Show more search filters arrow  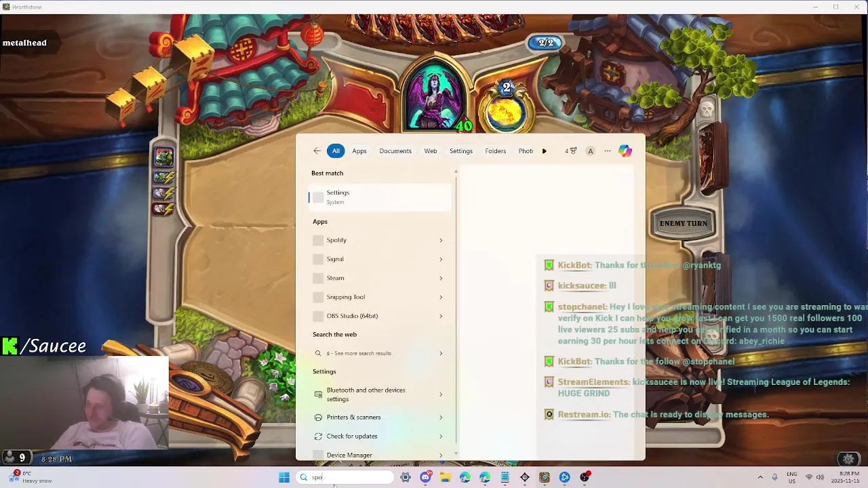[x=544, y=151]
